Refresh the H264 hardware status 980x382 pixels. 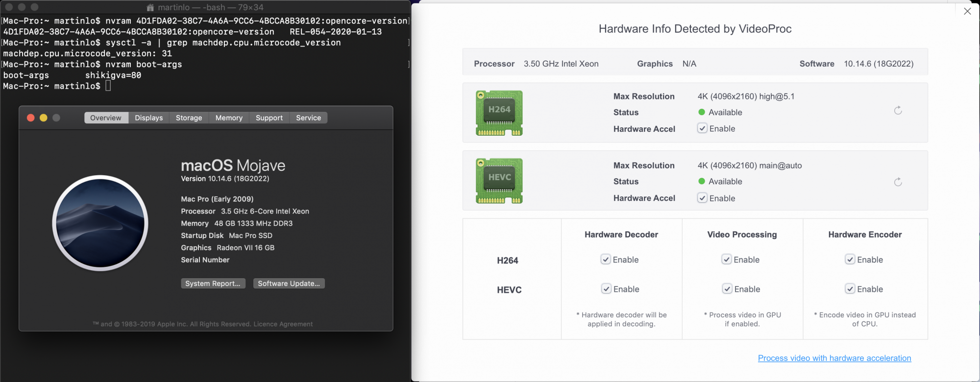[898, 111]
